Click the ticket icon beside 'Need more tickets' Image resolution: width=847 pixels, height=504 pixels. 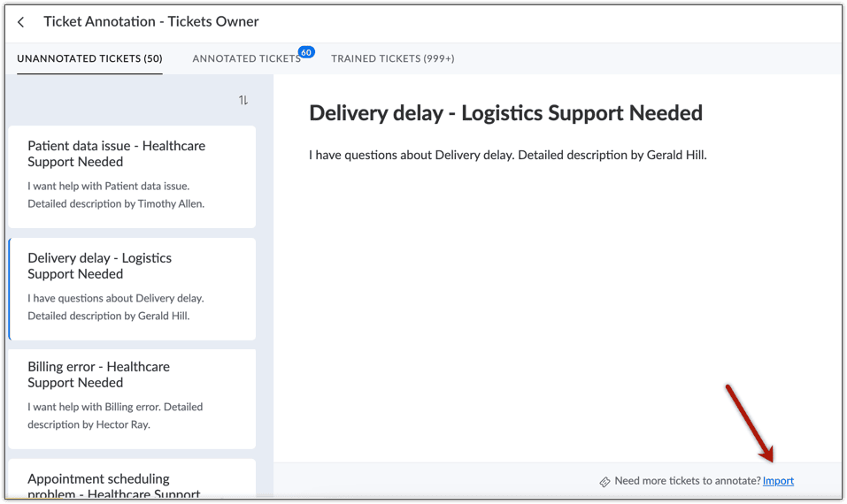pyautogui.click(x=604, y=482)
